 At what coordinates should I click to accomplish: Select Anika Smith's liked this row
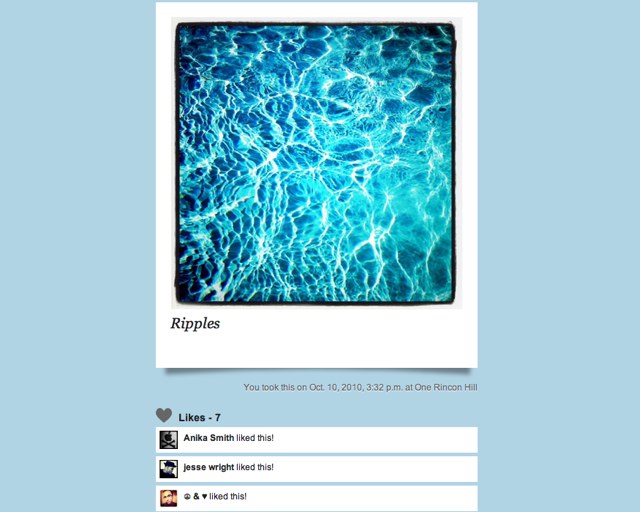(x=317, y=440)
